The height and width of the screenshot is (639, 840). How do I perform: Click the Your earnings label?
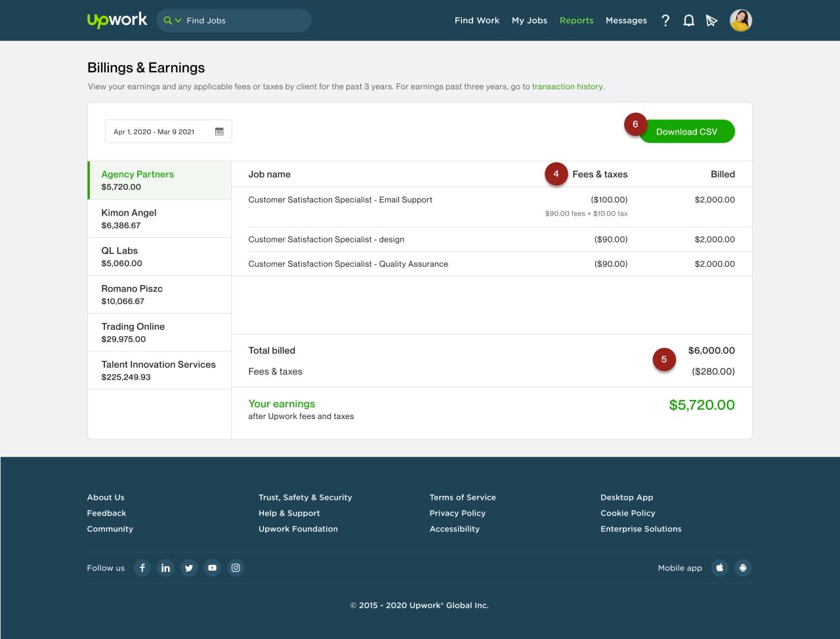pos(282,404)
